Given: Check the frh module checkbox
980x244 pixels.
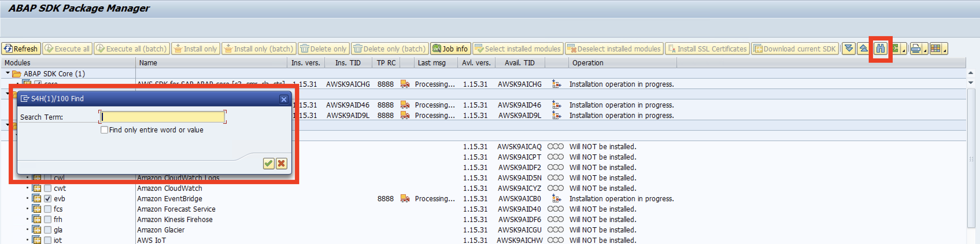Looking at the screenshot, I should [47, 220].
